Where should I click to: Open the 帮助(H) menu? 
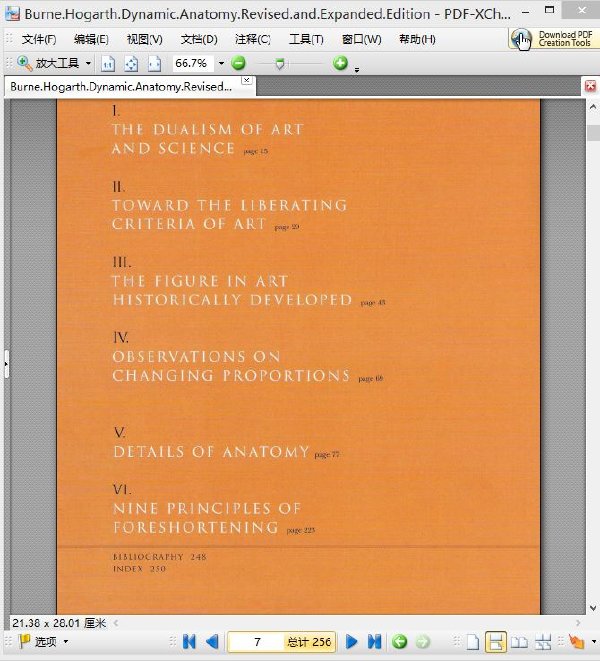pyautogui.click(x=417, y=40)
